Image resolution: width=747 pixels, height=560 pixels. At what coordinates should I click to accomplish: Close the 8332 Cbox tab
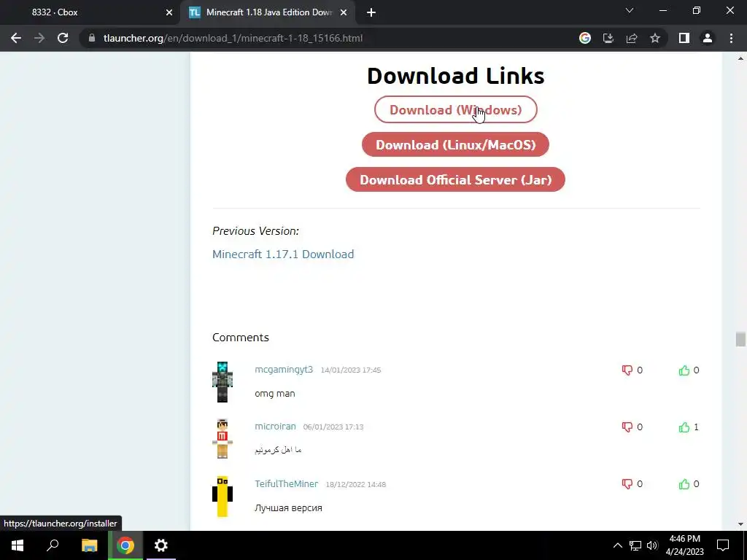tap(169, 12)
